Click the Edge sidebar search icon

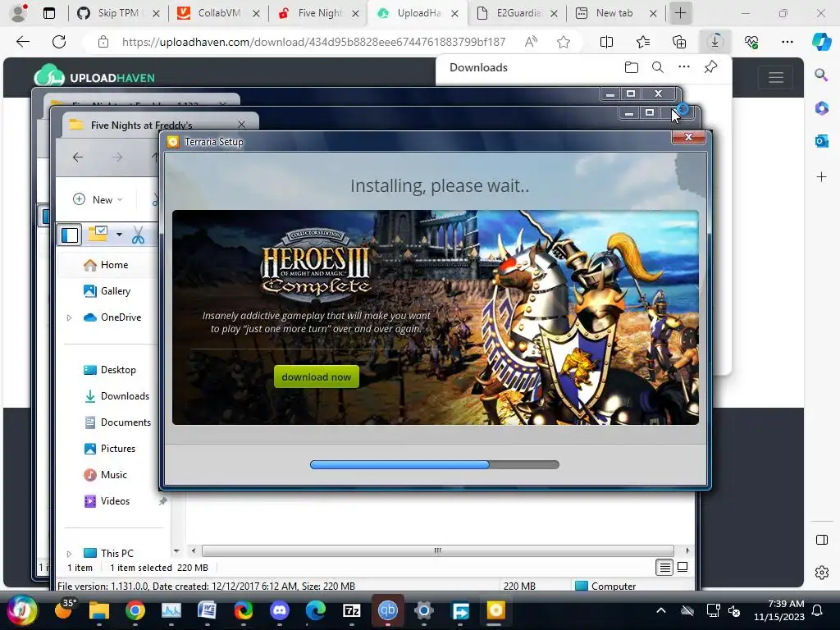pyautogui.click(x=821, y=75)
